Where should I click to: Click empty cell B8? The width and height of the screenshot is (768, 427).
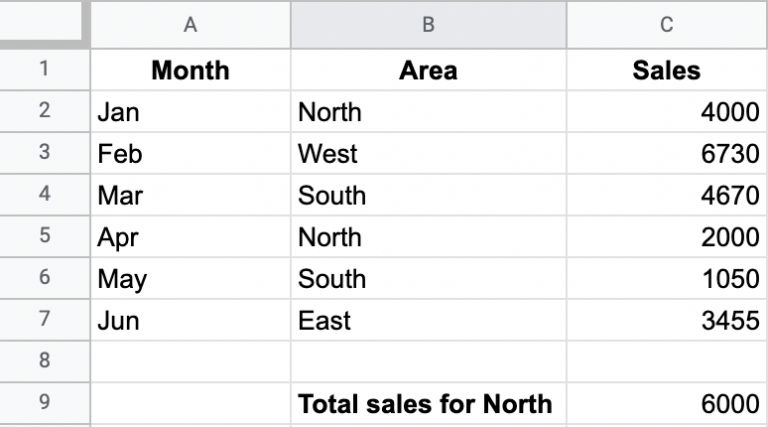429,362
